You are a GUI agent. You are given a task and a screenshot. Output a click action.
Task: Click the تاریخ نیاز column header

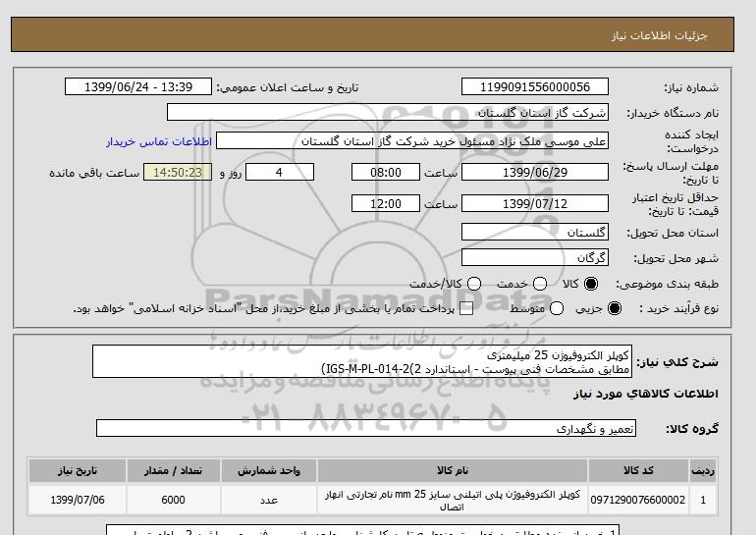click(x=78, y=471)
